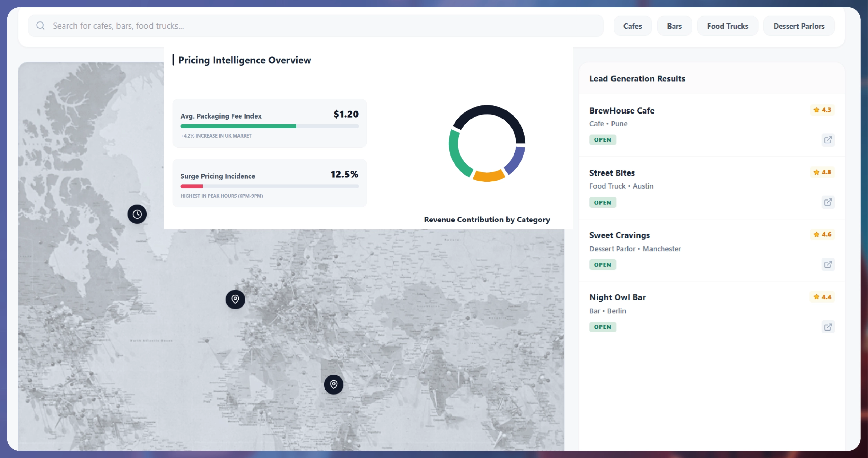Open Street Bites external link icon
The width and height of the screenshot is (868, 458).
click(x=828, y=202)
